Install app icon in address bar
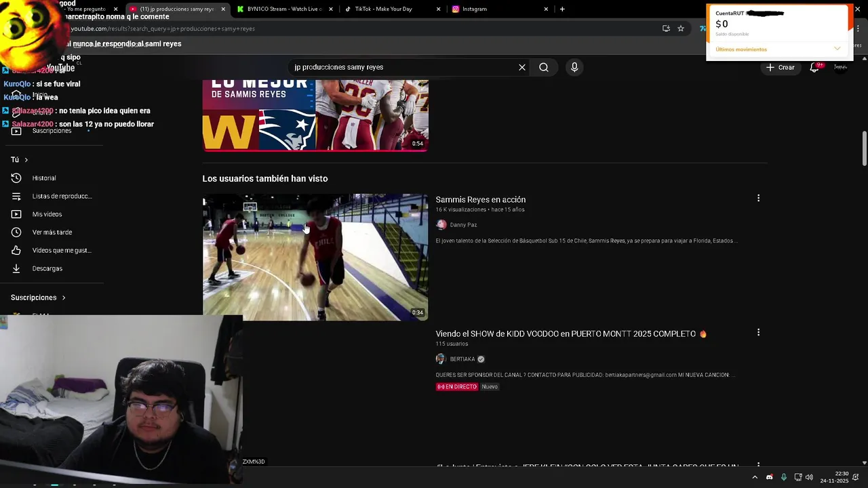The image size is (868, 488). pos(666,28)
